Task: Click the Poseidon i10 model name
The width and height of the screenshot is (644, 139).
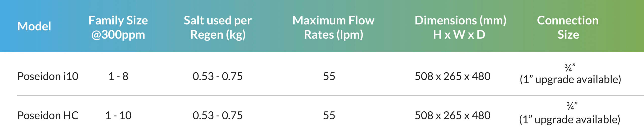Action: pos(48,76)
